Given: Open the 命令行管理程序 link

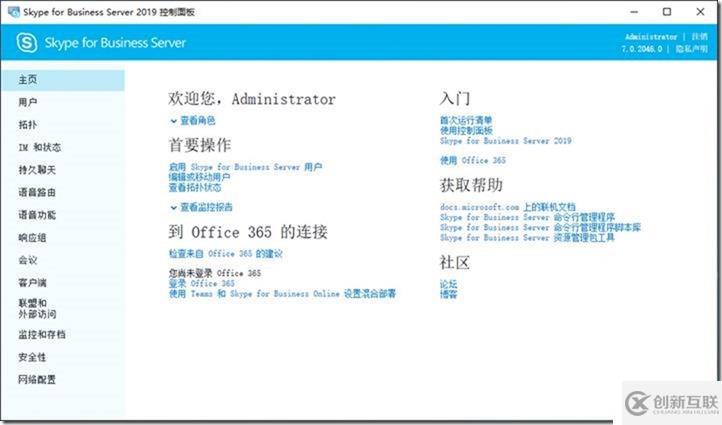Looking at the screenshot, I should coord(527,217).
